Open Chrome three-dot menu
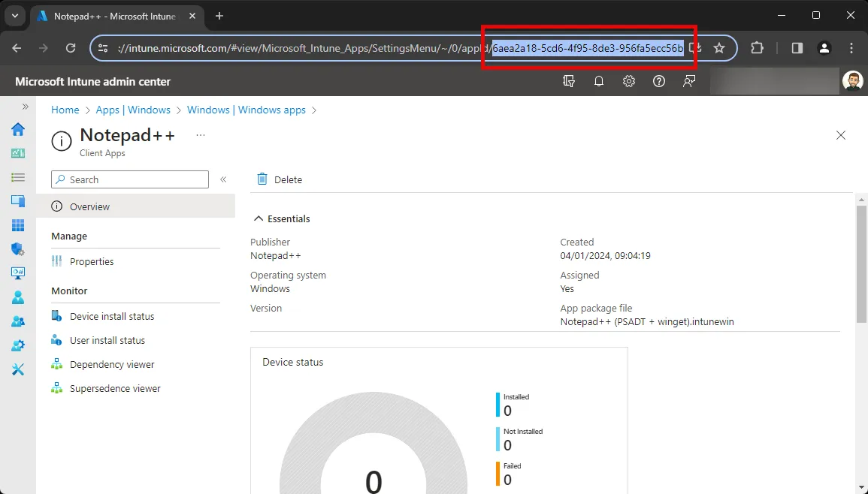Image resolution: width=868 pixels, height=494 pixels. tap(851, 48)
